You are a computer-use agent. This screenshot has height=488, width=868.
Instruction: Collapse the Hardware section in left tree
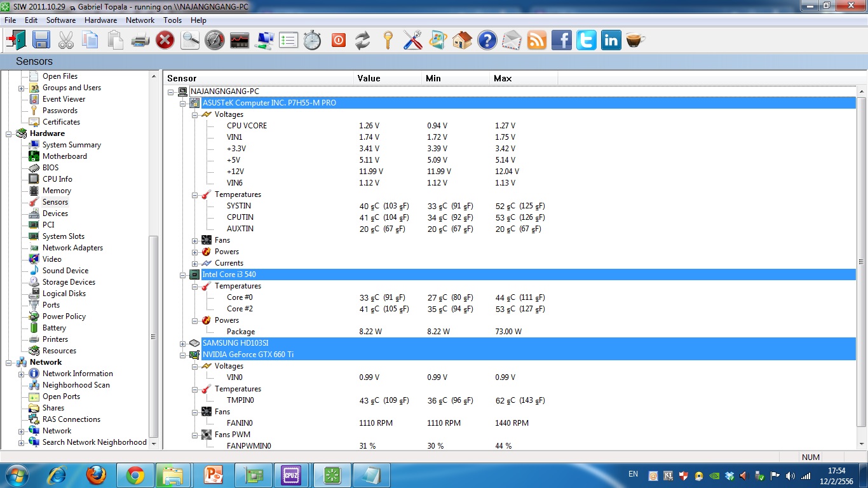point(9,134)
